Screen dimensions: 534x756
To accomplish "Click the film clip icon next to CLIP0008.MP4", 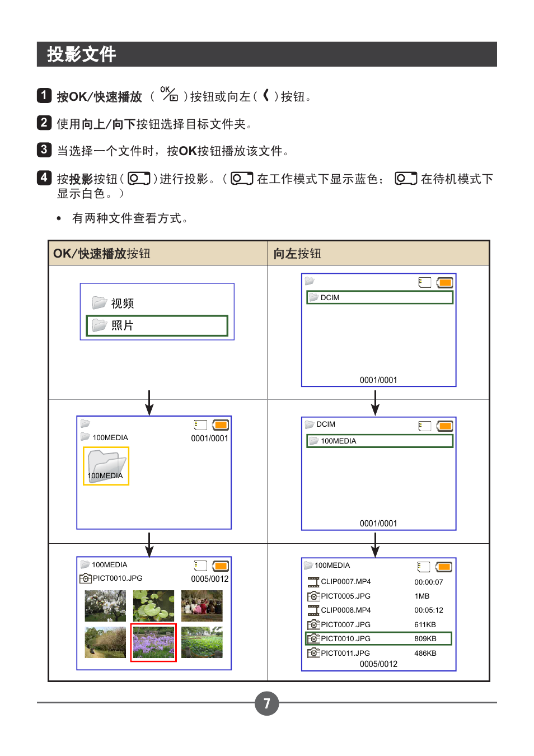I will [x=313, y=610].
